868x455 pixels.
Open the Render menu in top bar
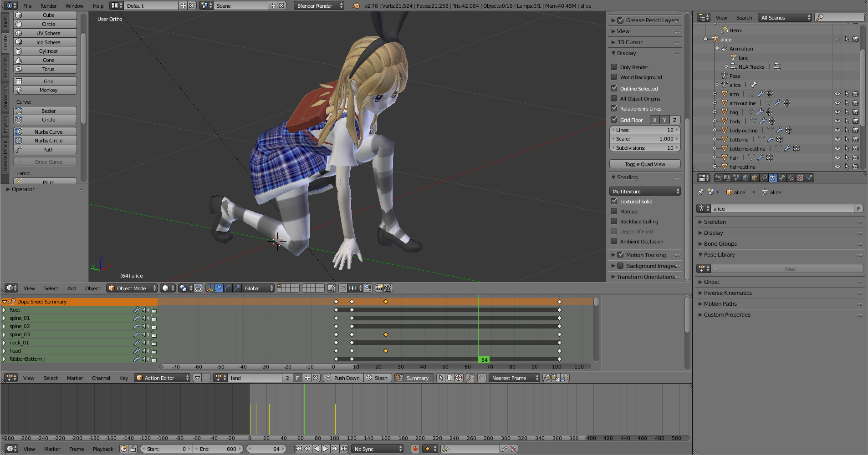coord(48,6)
